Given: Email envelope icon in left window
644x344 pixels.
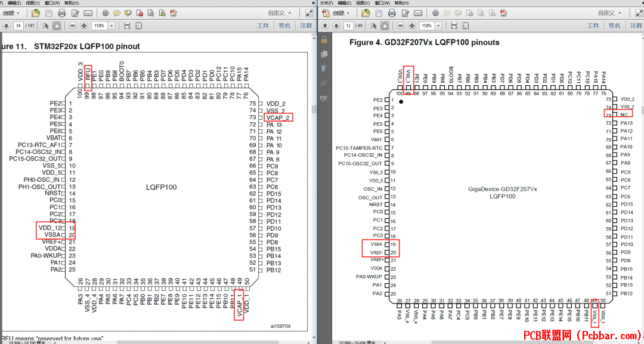Looking at the screenshot, I should [88, 13].
